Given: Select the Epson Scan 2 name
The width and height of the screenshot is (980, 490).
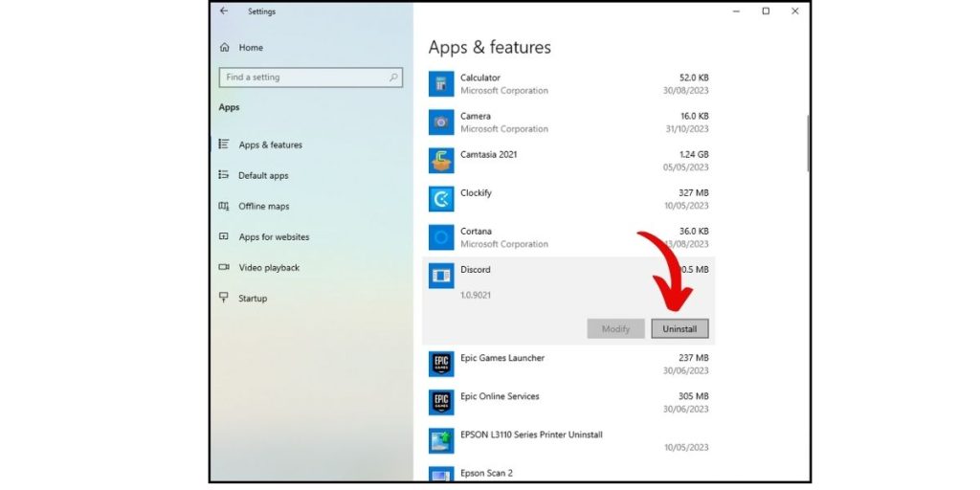Looking at the screenshot, I should click(486, 473).
